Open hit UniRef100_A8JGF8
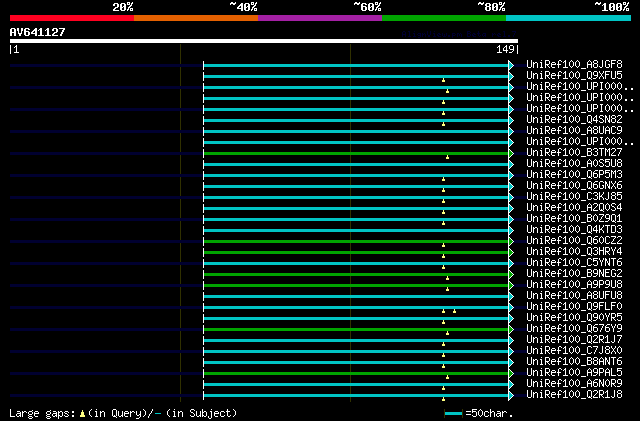Viewport: 640px width, 421px height. (x=574, y=65)
